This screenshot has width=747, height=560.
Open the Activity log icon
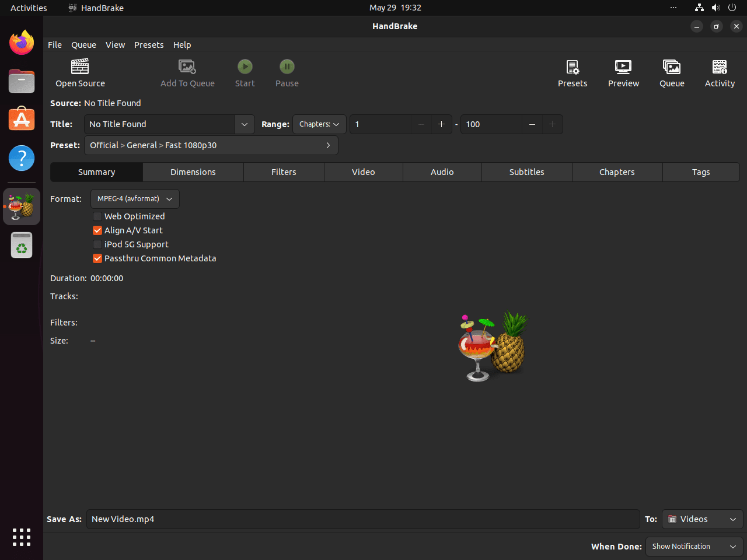720,66
